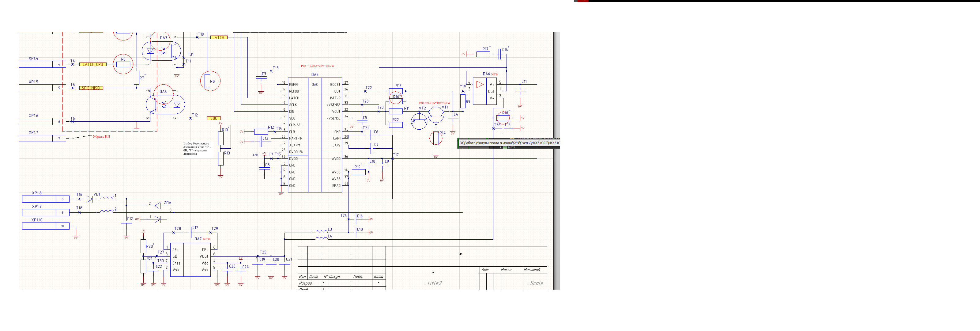Select the LATCH_CPU net label
Image resolution: width=980 pixels, height=331 pixels.
[x=93, y=64]
